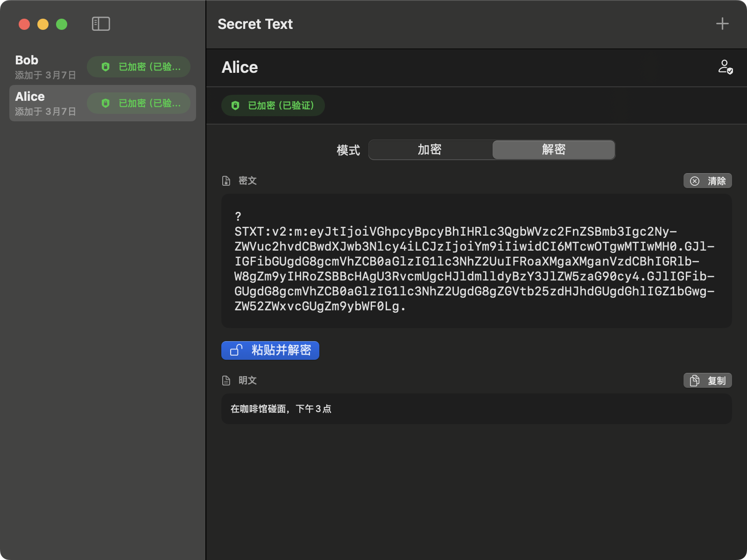747x560 pixels.
Task: Toggle the sidebar visibility icon
Action: tap(101, 24)
